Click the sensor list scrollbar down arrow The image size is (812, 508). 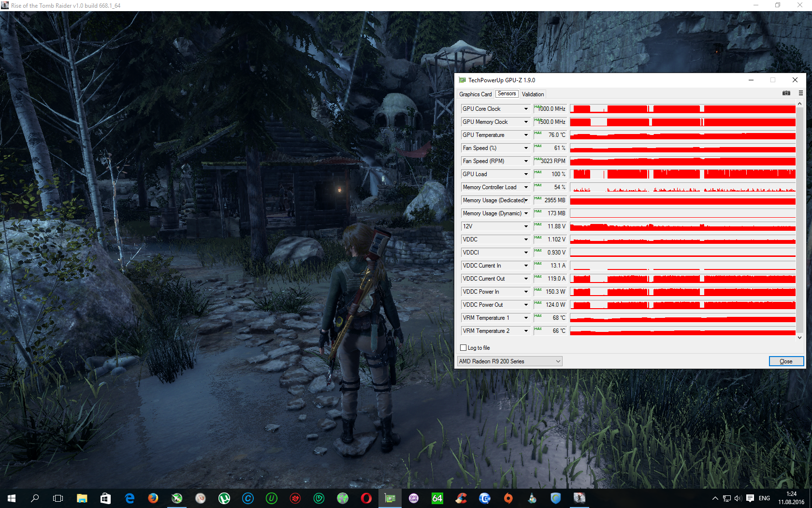coord(799,338)
